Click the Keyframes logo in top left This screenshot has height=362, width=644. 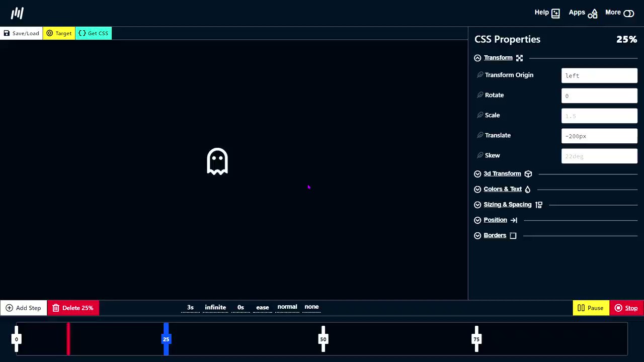[17, 13]
